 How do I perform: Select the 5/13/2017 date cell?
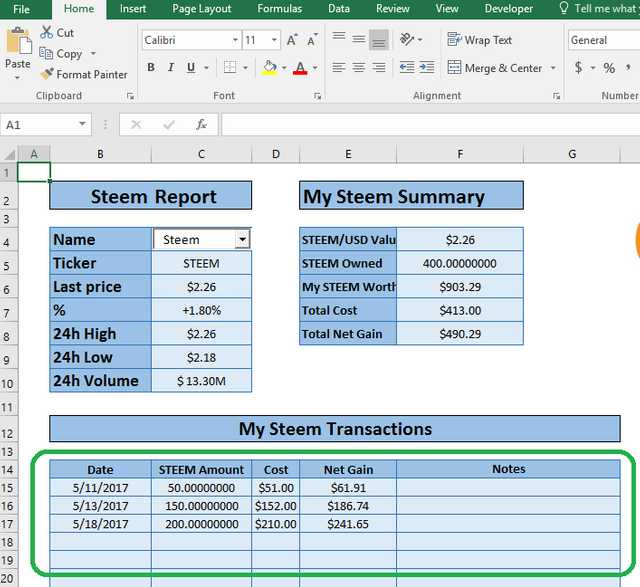tap(100, 506)
